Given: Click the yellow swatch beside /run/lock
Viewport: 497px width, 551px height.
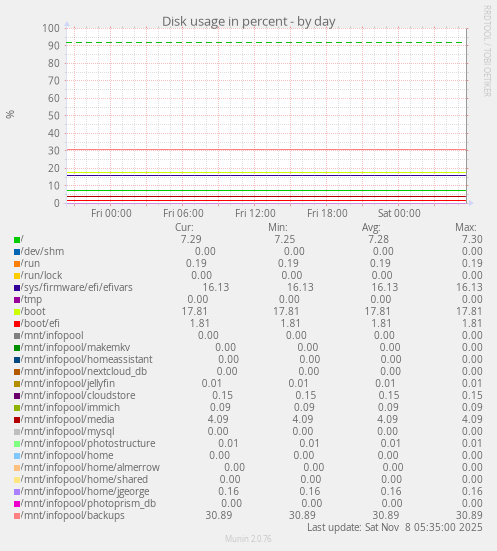Looking at the screenshot, I should point(17,276).
